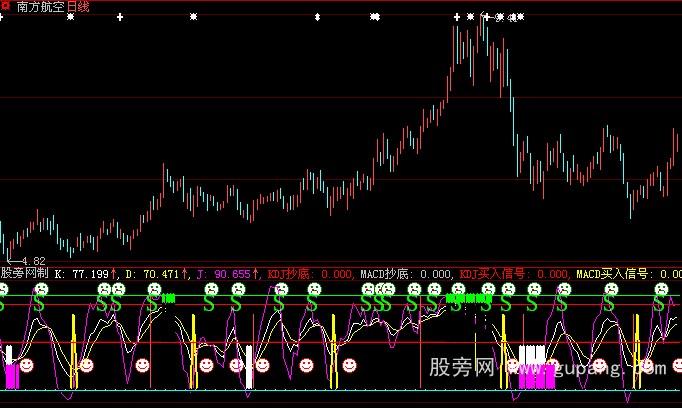Image resolution: width=682 pixels, height=408 pixels.
Task: Click the leftmost happy smiley face
Action: point(27,366)
